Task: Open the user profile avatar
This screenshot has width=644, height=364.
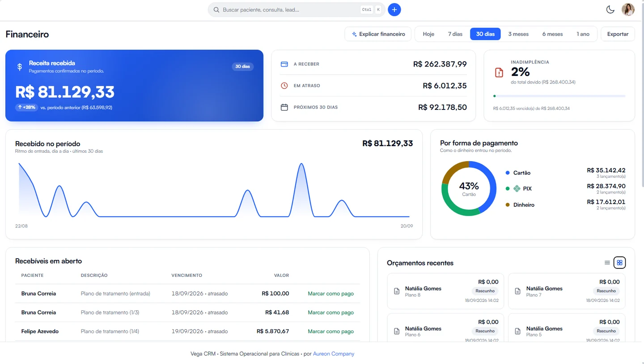Action: [628, 9]
